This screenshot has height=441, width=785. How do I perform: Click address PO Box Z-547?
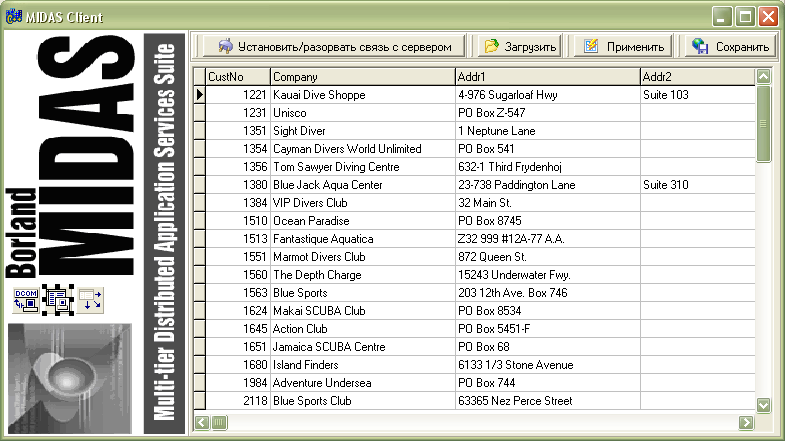click(548, 113)
